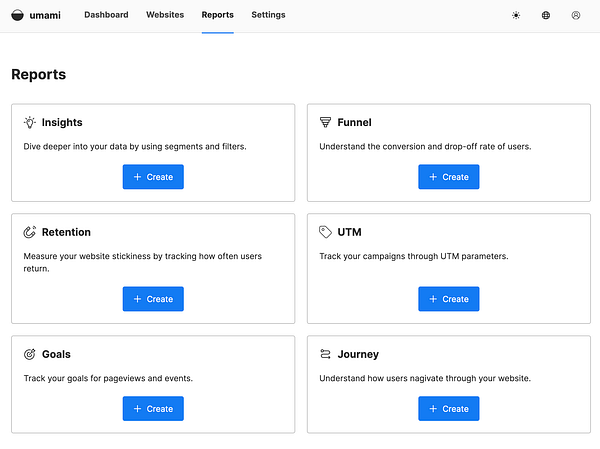Open the Dashboard tab

106,15
